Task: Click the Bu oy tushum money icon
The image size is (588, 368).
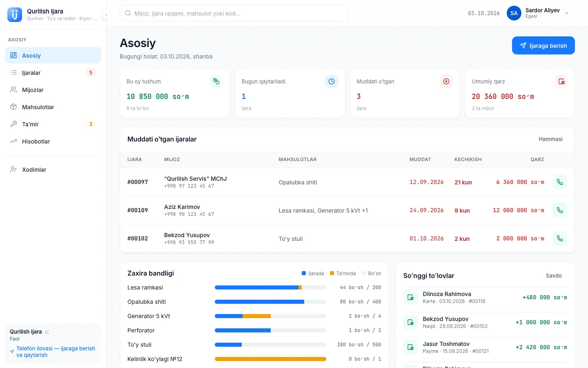Action: [x=216, y=81]
